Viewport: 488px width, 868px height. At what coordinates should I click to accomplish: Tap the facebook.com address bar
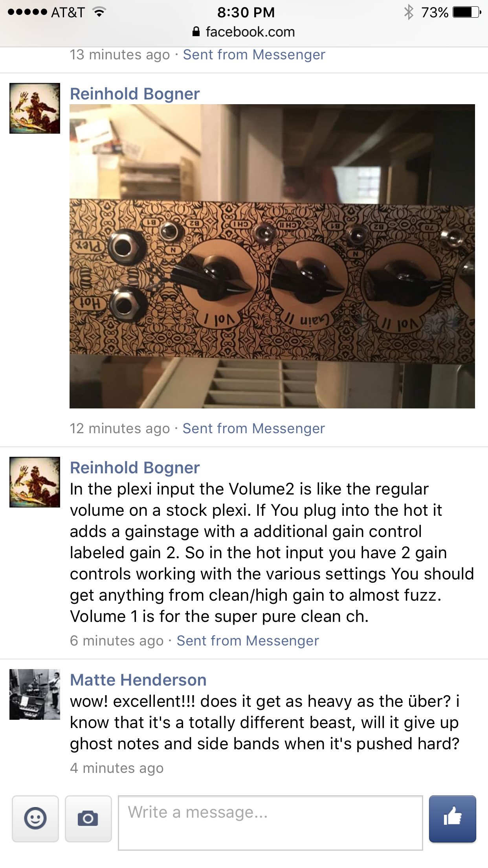coord(244,31)
